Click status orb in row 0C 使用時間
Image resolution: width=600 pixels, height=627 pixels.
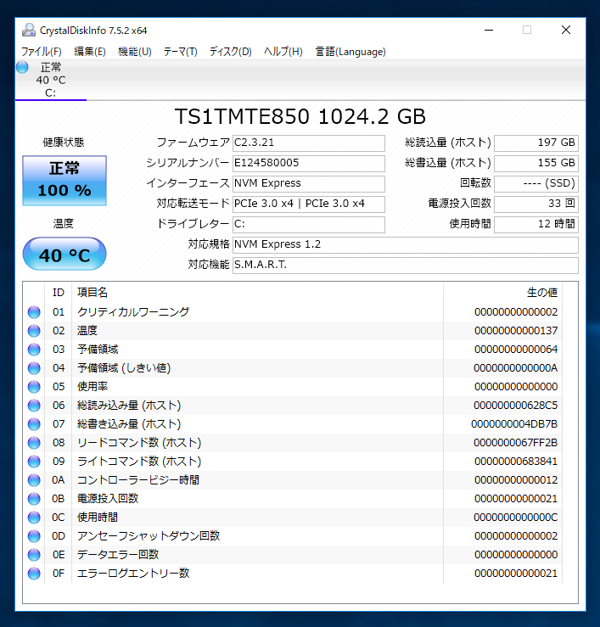point(34,517)
